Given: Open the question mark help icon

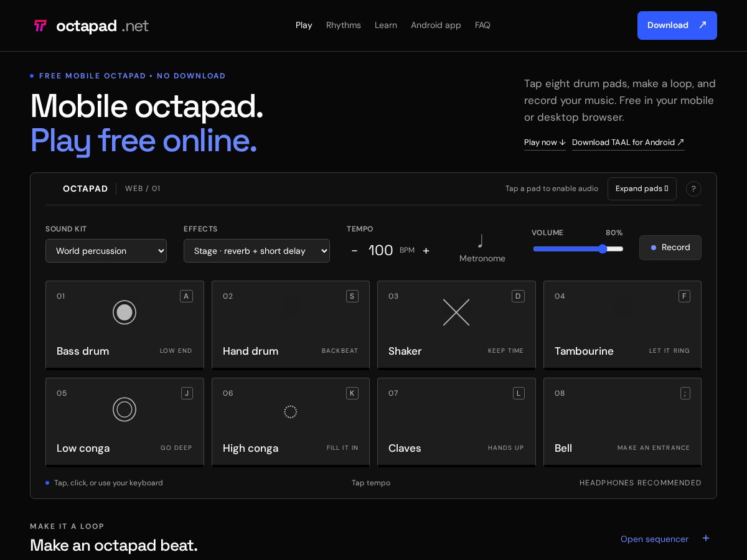Looking at the screenshot, I should (x=693, y=189).
